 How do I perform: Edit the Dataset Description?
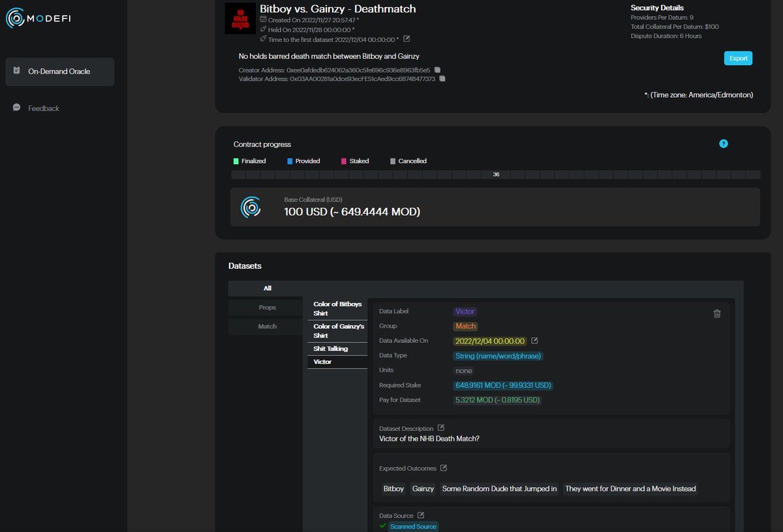pos(440,428)
